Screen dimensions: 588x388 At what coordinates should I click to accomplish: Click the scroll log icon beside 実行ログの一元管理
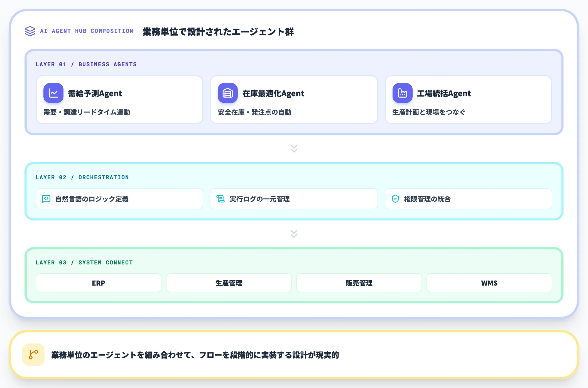click(220, 199)
